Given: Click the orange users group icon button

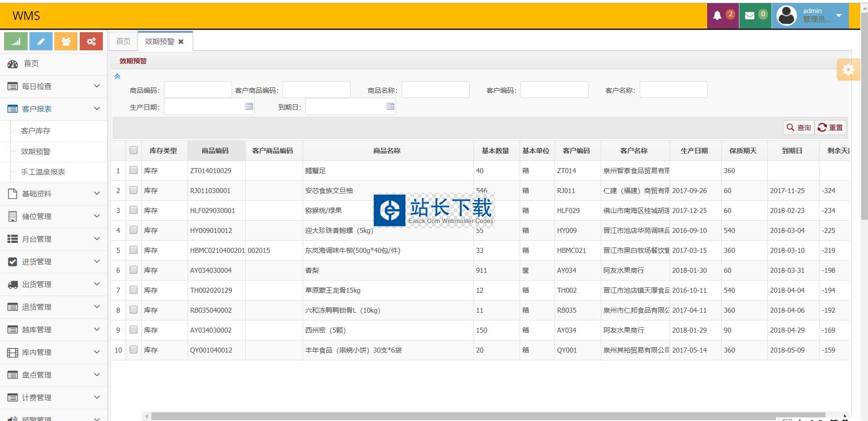Looking at the screenshot, I should coord(66,42).
